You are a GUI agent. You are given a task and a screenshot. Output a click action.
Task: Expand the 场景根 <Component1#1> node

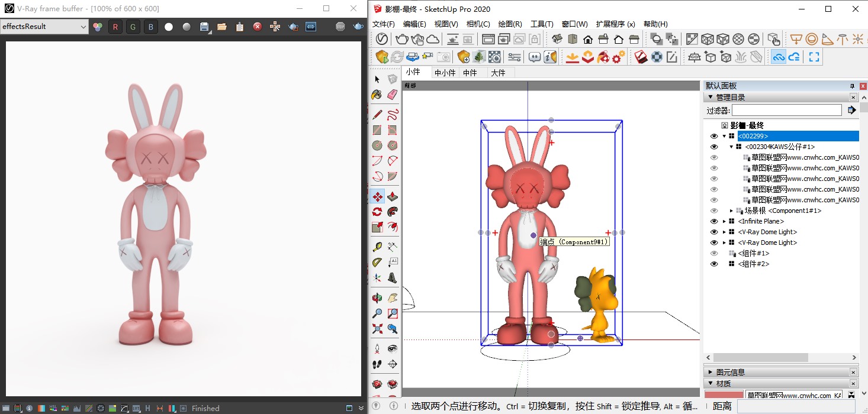click(x=731, y=211)
